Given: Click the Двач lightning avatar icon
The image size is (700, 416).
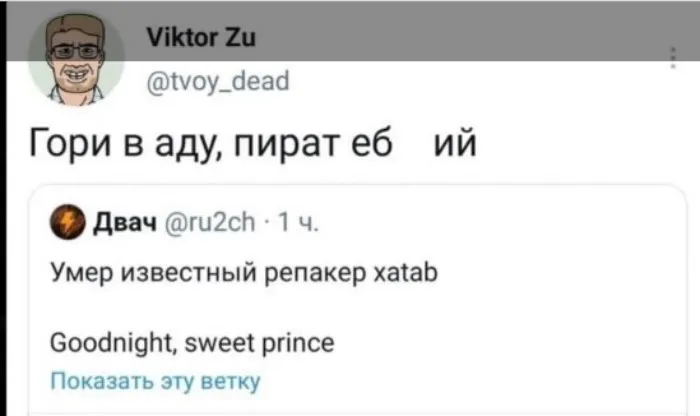Looking at the screenshot, I should coord(73,222).
